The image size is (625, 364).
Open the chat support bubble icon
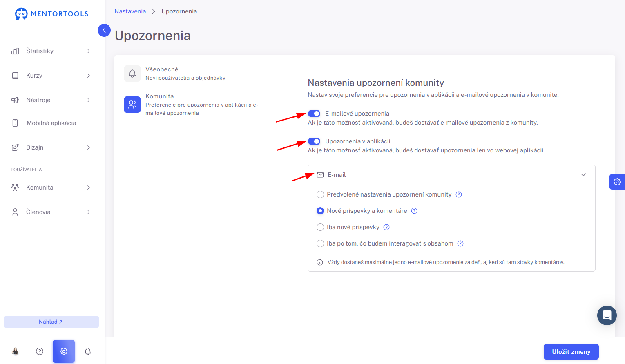pyautogui.click(x=607, y=315)
